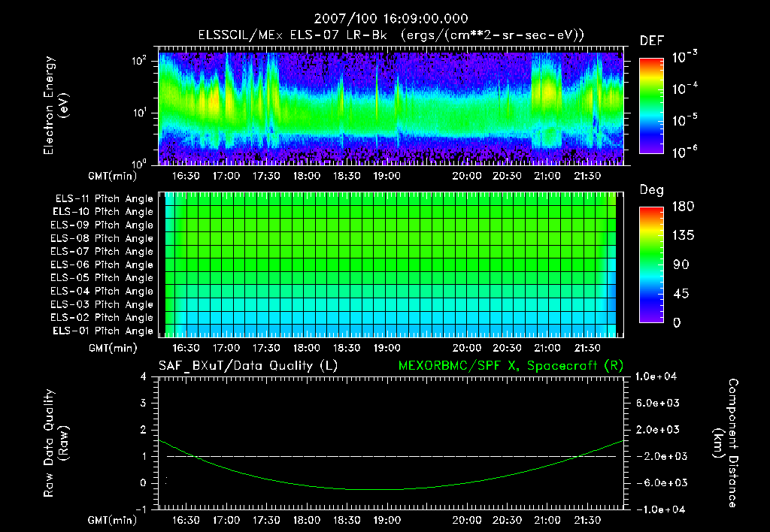Click the '45' value on the Deg scale

681,294
